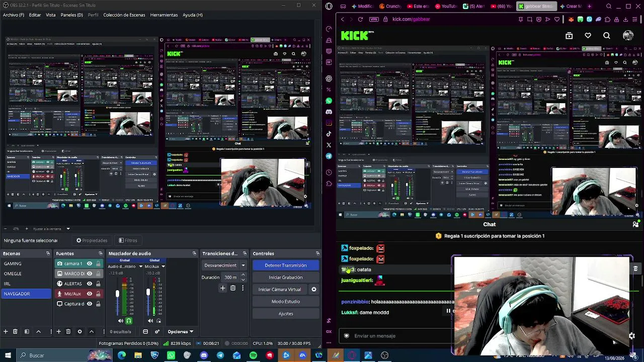Hide the ALERTAS source
644x362 pixels.
click(x=90, y=284)
